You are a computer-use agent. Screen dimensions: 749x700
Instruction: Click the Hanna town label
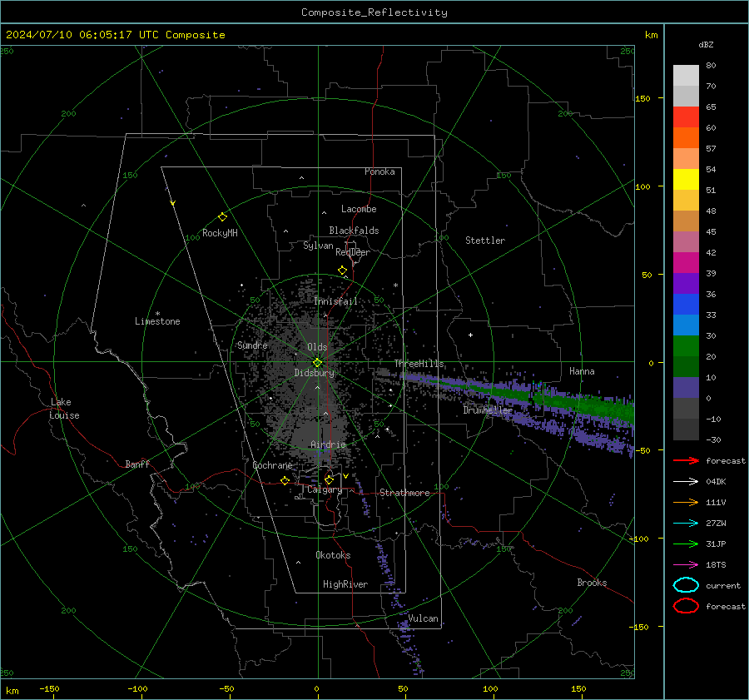pos(582,371)
